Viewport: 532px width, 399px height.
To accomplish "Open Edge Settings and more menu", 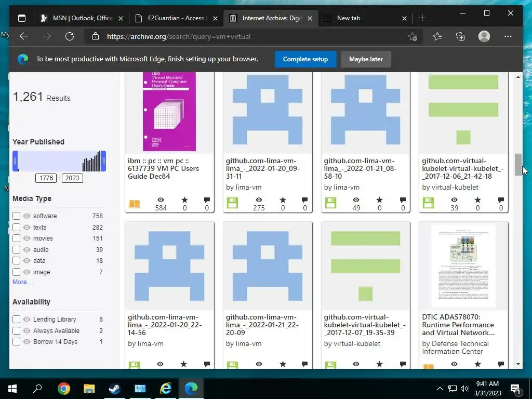I will [508, 36].
